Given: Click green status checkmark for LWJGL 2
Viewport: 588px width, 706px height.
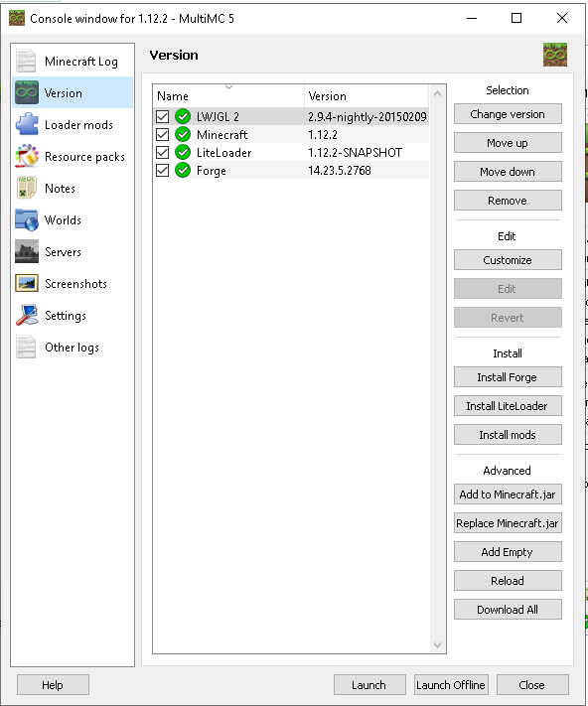Looking at the screenshot, I should click(183, 116).
